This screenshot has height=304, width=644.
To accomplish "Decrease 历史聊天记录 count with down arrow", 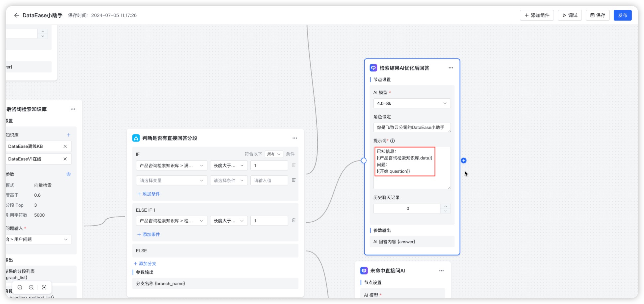I will pyautogui.click(x=446, y=211).
